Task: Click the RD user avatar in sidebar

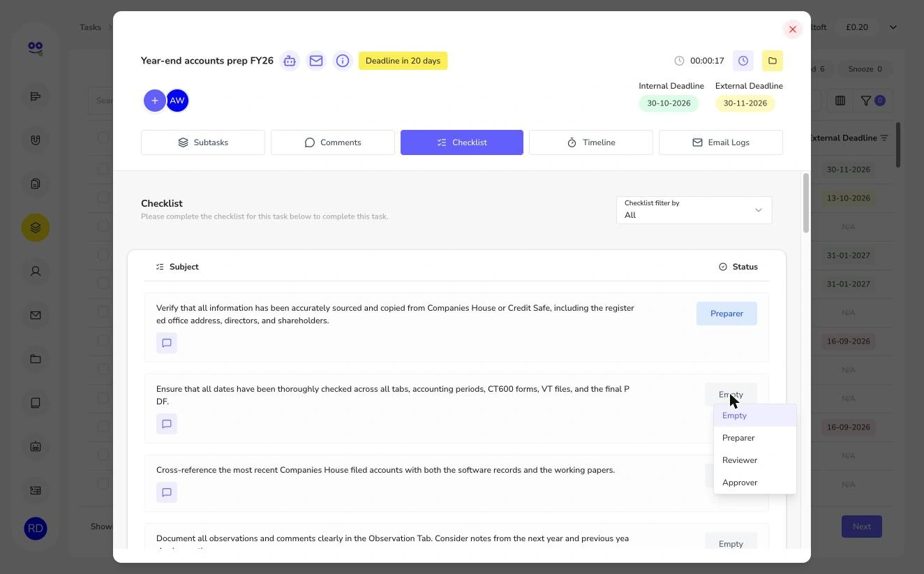Action: click(x=36, y=529)
